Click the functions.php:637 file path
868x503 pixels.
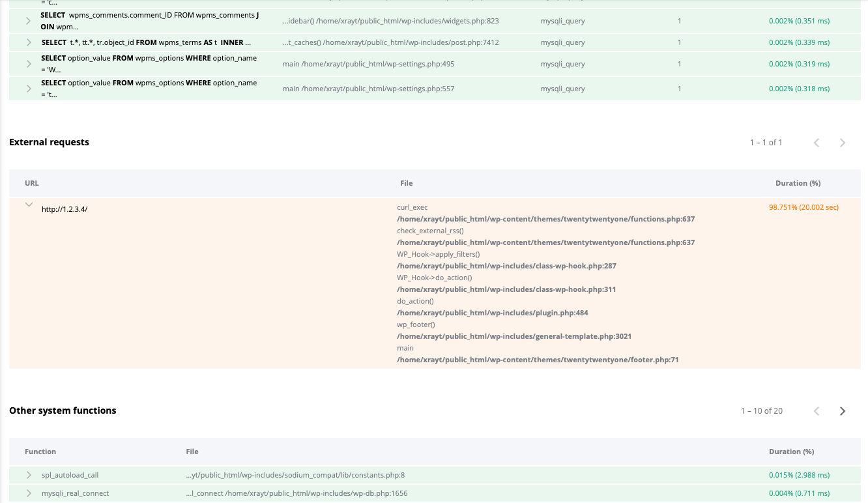[x=546, y=219]
